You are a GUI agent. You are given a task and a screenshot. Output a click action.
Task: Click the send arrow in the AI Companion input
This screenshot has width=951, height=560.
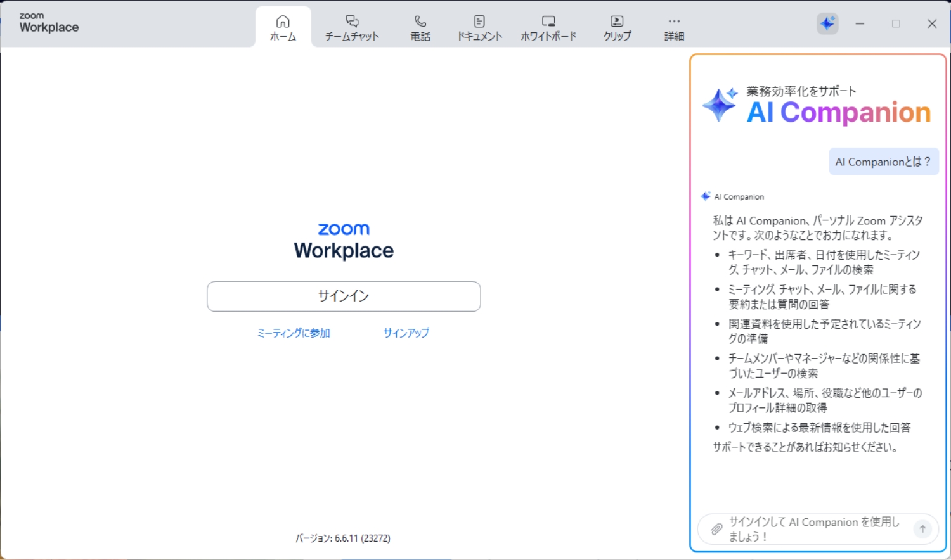click(922, 528)
